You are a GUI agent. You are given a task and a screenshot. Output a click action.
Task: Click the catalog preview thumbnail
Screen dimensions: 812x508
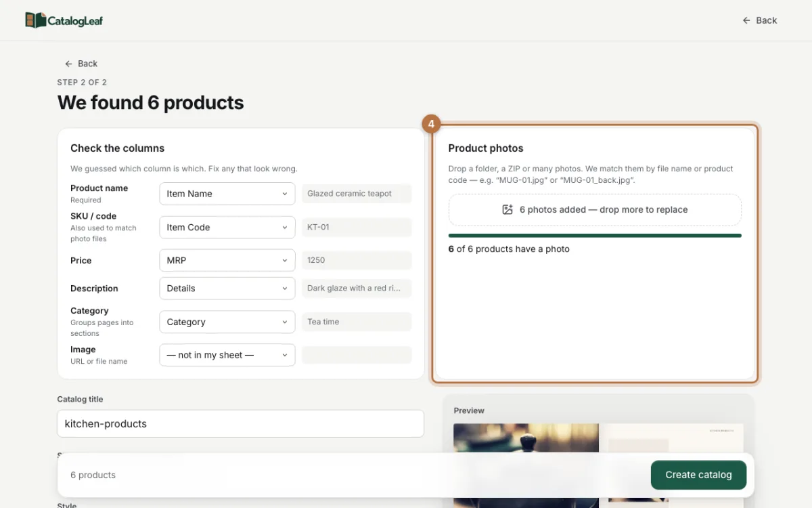pos(598,465)
